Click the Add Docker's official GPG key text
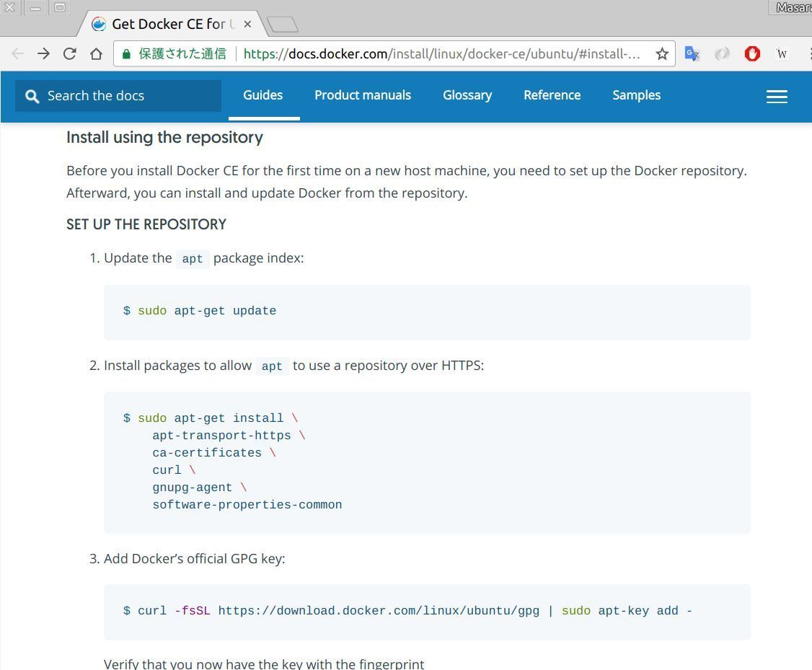812x670 pixels. [194, 559]
